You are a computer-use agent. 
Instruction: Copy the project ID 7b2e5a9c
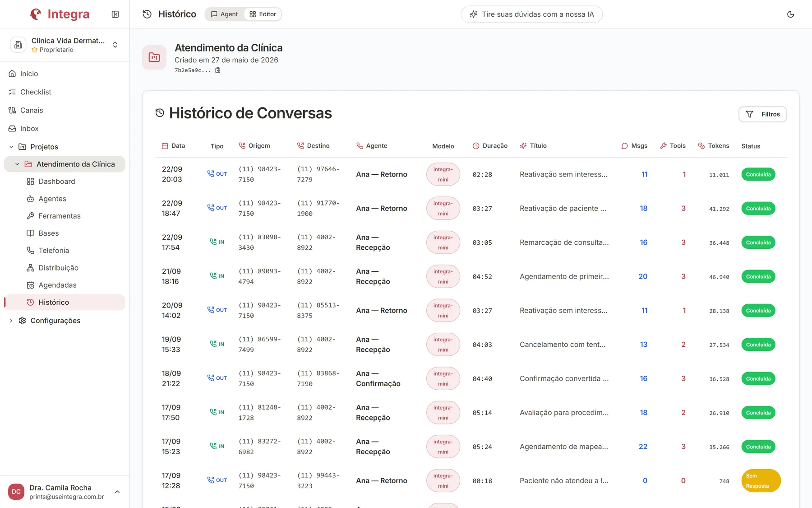point(218,70)
